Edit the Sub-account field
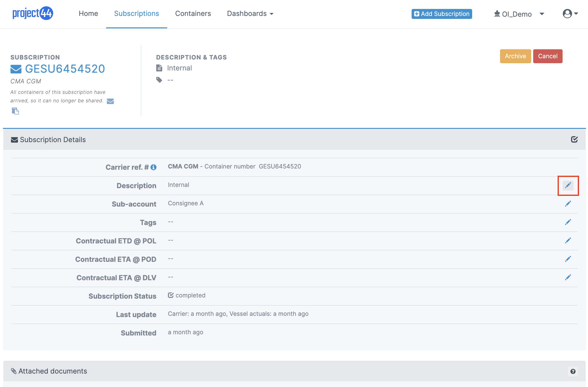Image resolution: width=588 pixels, height=387 pixels. click(568, 204)
